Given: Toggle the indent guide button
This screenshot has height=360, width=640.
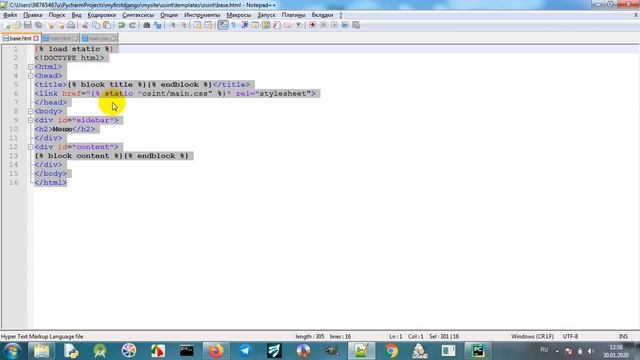Looking at the screenshot, I should (x=244, y=25).
